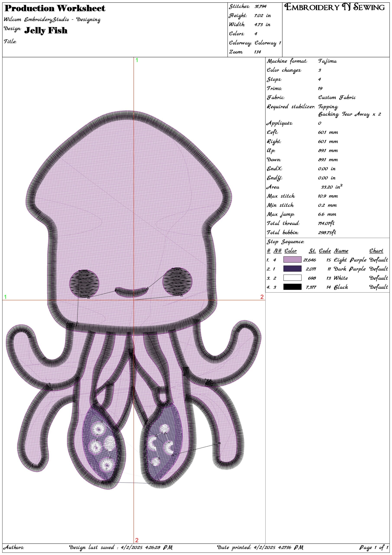
Task: Click the White thread color swatch
Action: (x=292, y=278)
